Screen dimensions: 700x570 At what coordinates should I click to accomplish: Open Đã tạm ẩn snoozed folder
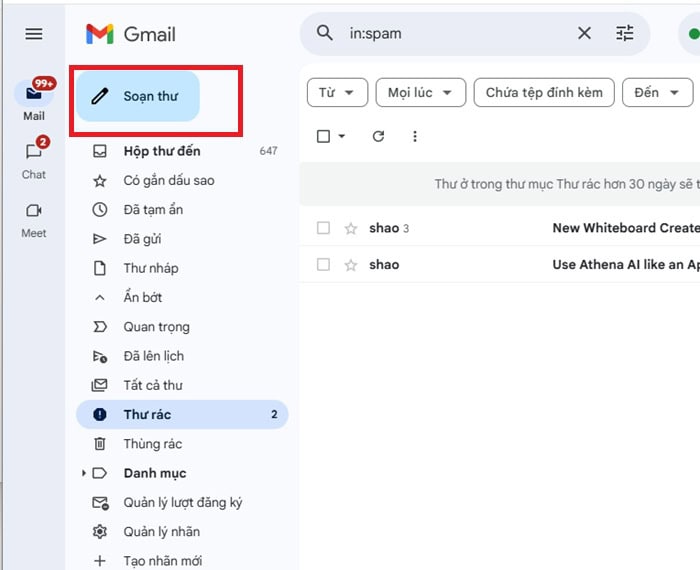point(182,210)
